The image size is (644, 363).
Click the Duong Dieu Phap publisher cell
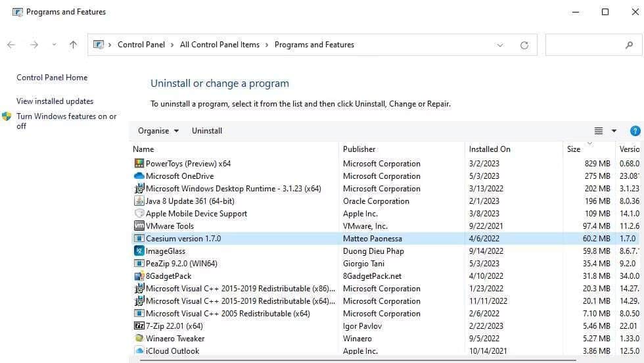coord(373,251)
